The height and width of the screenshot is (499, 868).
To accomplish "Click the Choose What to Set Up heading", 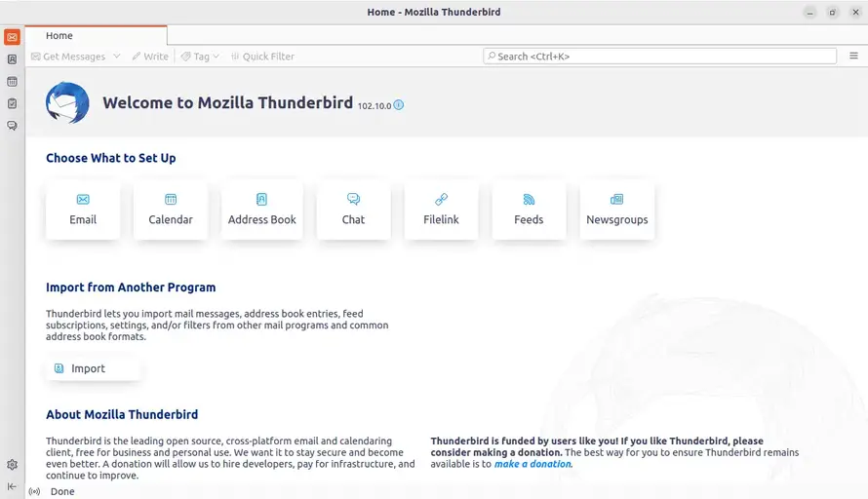I will coord(111,158).
